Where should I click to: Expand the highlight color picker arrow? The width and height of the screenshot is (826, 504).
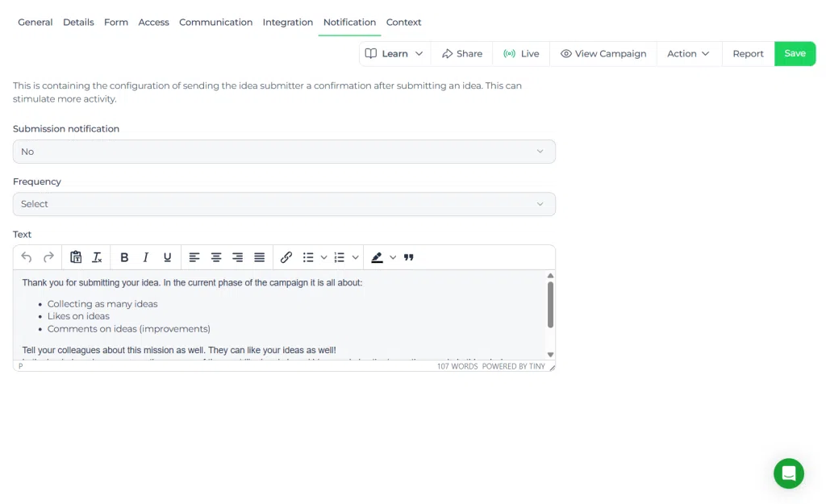coord(393,257)
